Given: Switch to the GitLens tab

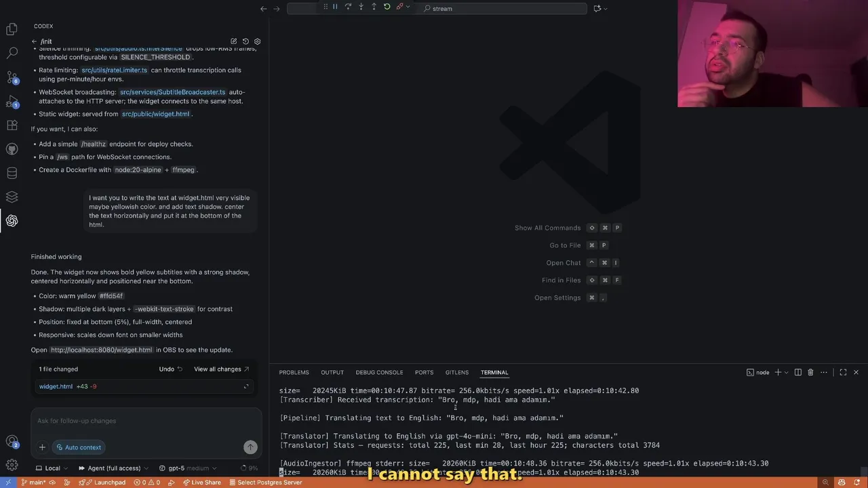Looking at the screenshot, I should point(457,372).
